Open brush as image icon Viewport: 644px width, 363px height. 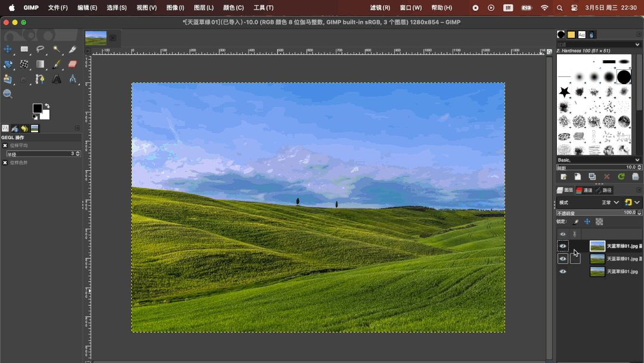(x=636, y=177)
